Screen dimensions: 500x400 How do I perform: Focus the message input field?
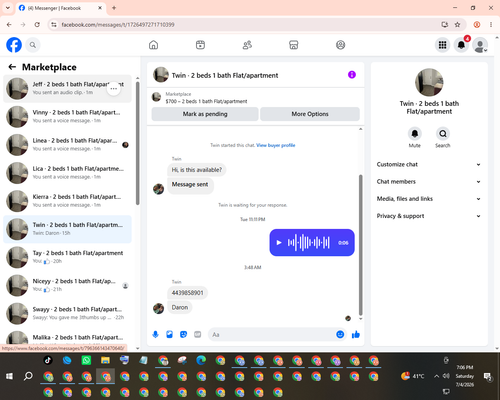[272, 334]
